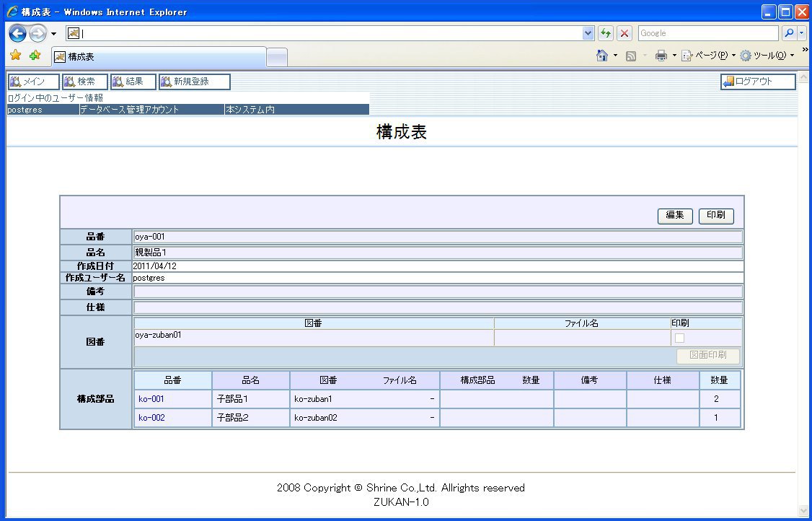This screenshot has height=521, width=812.
Task: Open the ko-001 part link
Action: coord(151,398)
